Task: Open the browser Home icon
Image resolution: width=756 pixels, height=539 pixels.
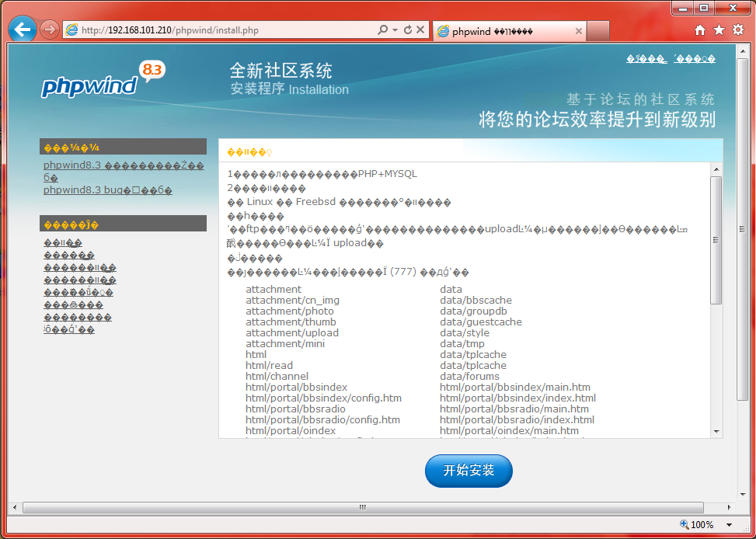Action: (x=699, y=30)
